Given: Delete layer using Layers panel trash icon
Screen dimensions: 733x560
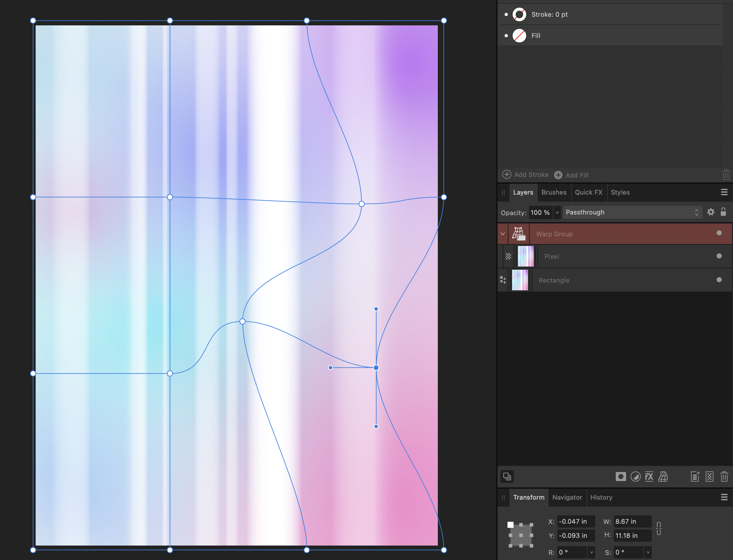Looking at the screenshot, I should pyautogui.click(x=724, y=477).
